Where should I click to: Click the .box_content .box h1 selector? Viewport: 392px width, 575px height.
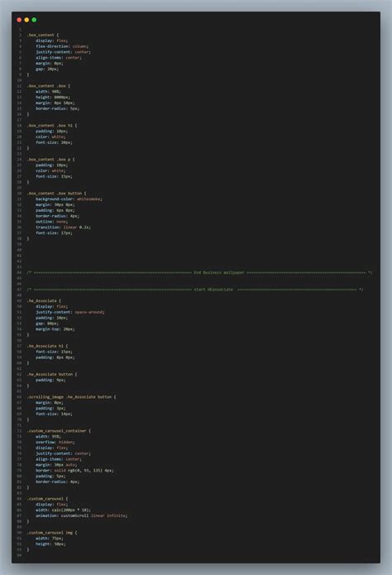tap(50, 126)
